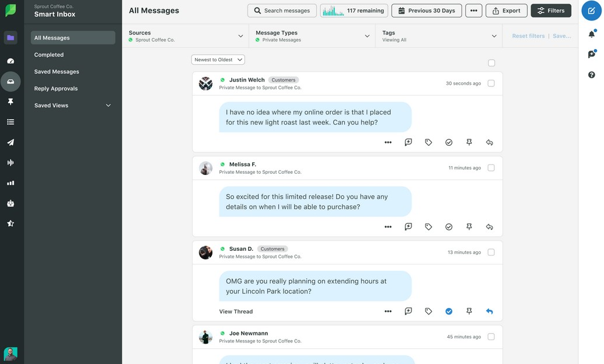The width and height of the screenshot is (604, 364).
Task: Toggle blue completed check on Susan D.'s message
Action: (449, 311)
